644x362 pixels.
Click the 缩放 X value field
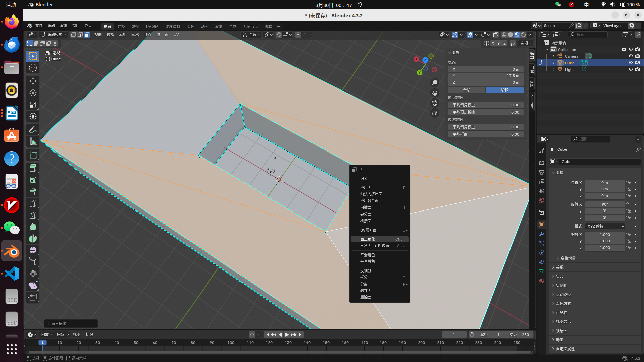[x=604, y=235]
